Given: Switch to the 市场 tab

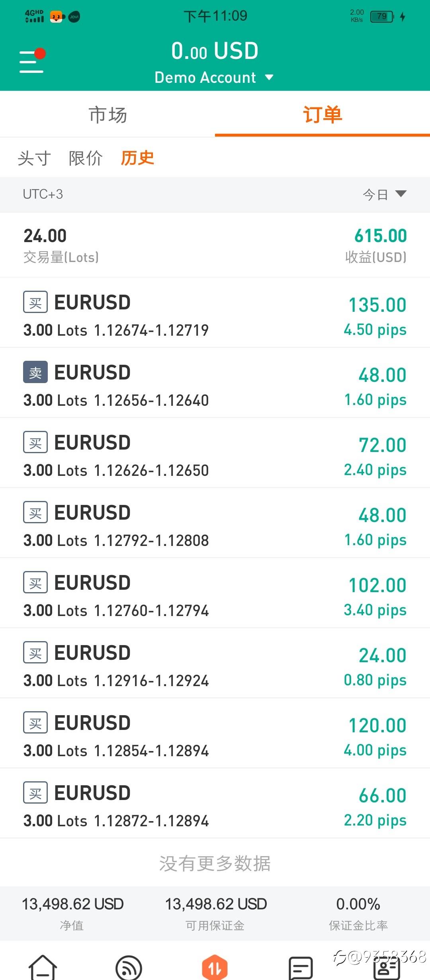Looking at the screenshot, I should [107, 115].
